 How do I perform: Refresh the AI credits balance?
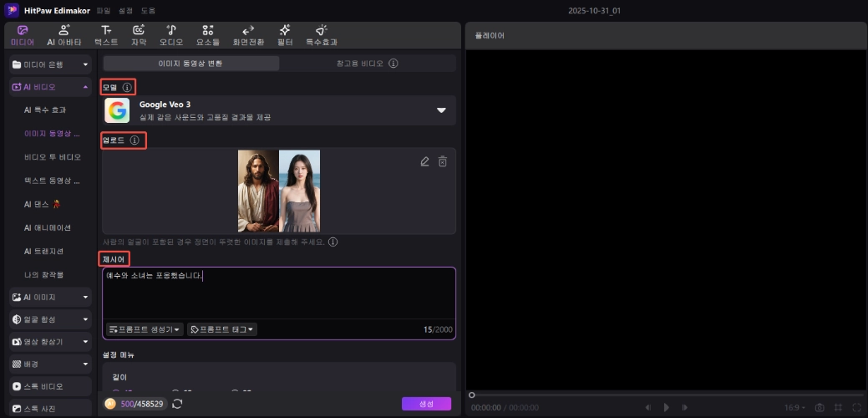(x=177, y=404)
